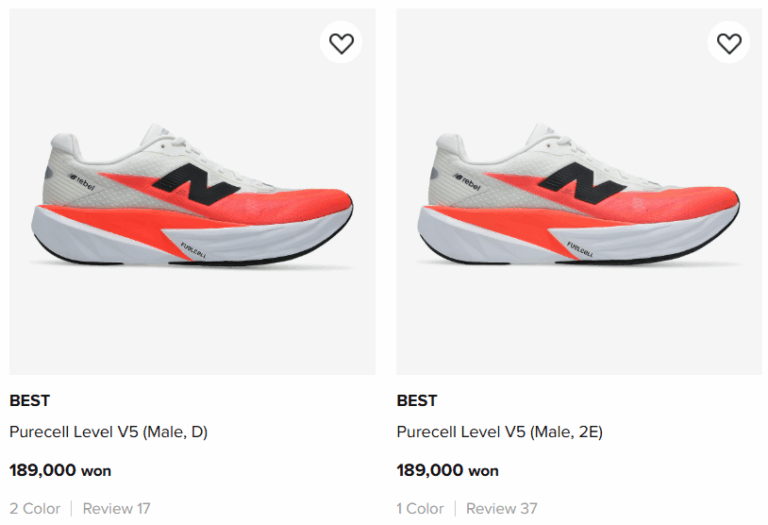Viewport: 768px width, 525px height.
Task: Open Review 37 for the 2E shoe
Action: (x=503, y=508)
